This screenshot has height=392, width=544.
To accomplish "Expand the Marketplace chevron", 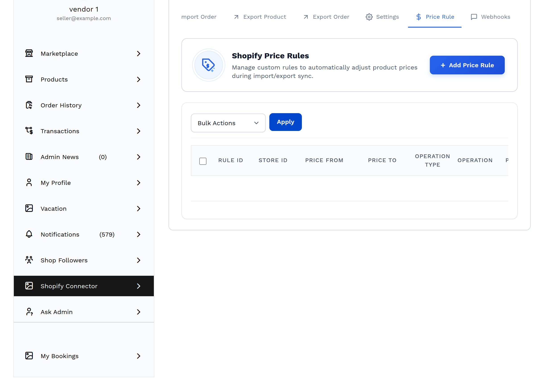I will click(x=139, y=53).
